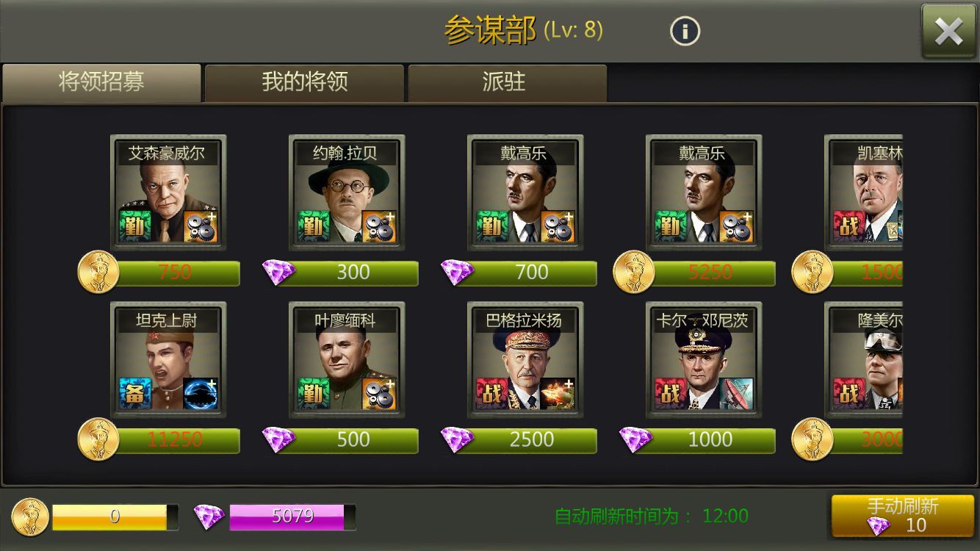Click the 备 badge icon on 坦克上尉
This screenshot has height=551, width=980.
click(x=134, y=393)
